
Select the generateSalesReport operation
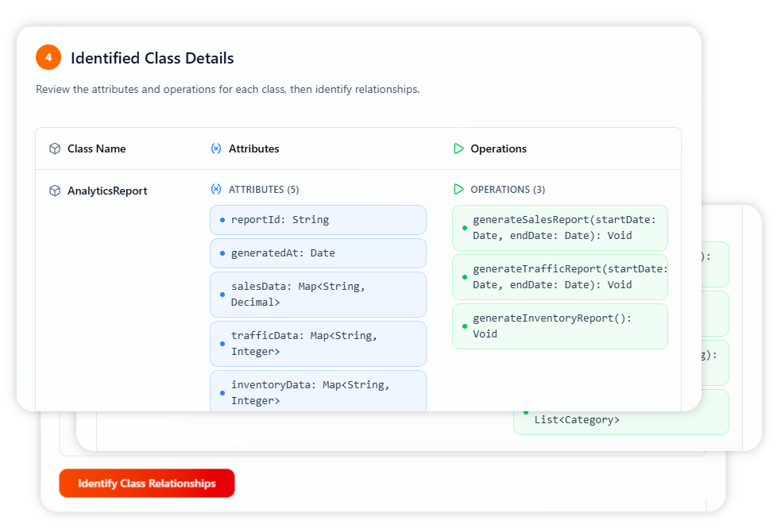[560, 228]
